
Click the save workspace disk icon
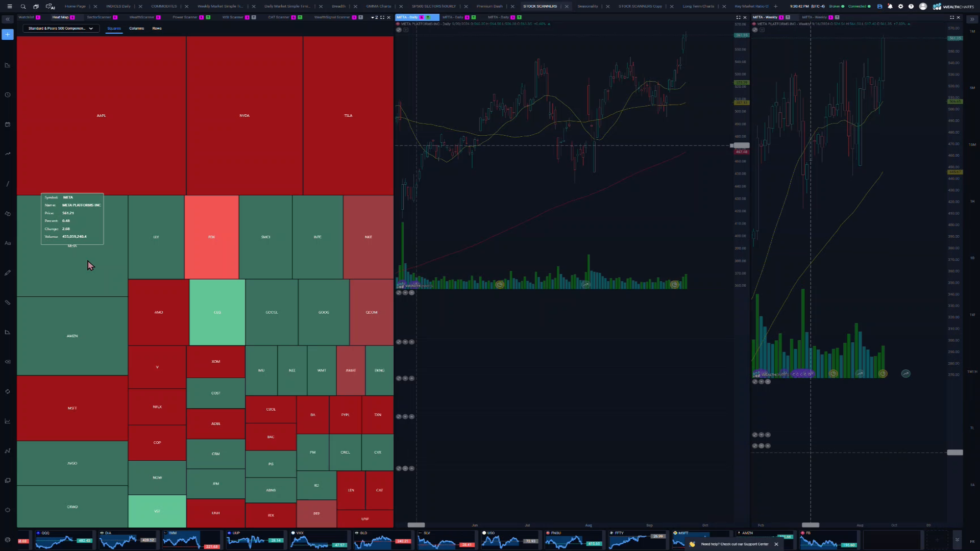[x=879, y=6]
